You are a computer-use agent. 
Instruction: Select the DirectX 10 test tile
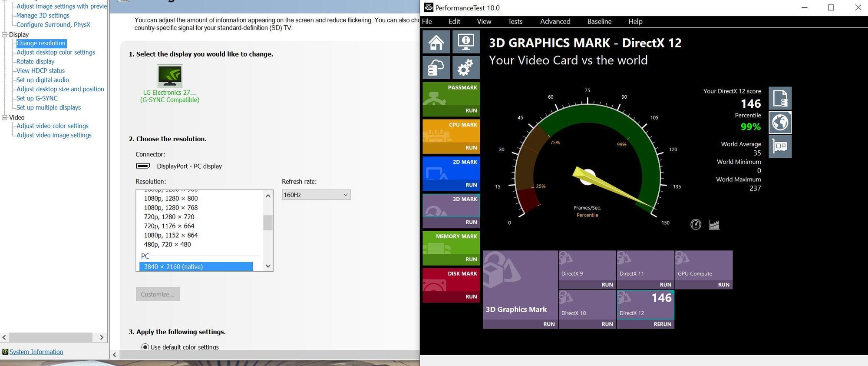tap(587, 309)
